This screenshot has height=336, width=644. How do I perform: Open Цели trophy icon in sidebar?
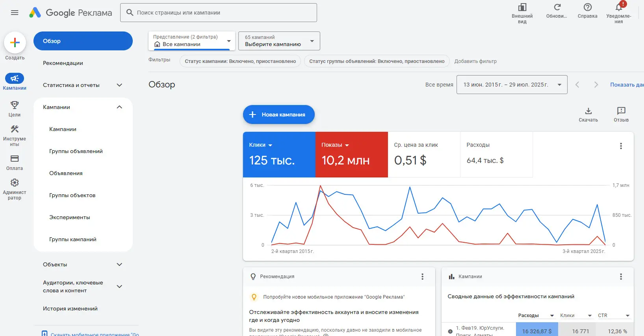click(15, 105)
